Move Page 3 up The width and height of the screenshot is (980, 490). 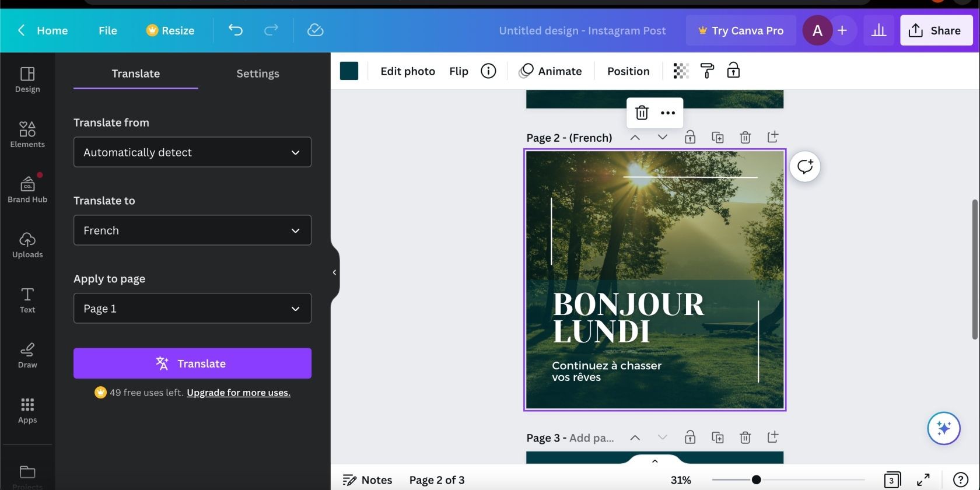coord(635,437)
